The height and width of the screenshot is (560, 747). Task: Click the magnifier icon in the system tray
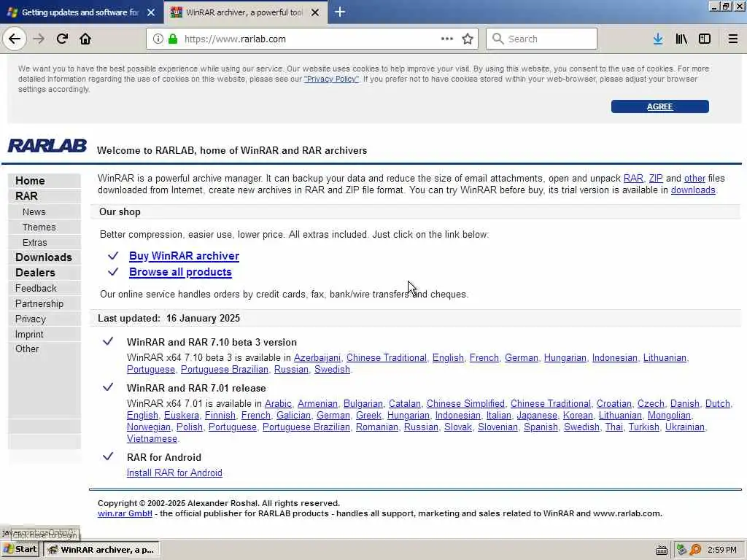695,550
